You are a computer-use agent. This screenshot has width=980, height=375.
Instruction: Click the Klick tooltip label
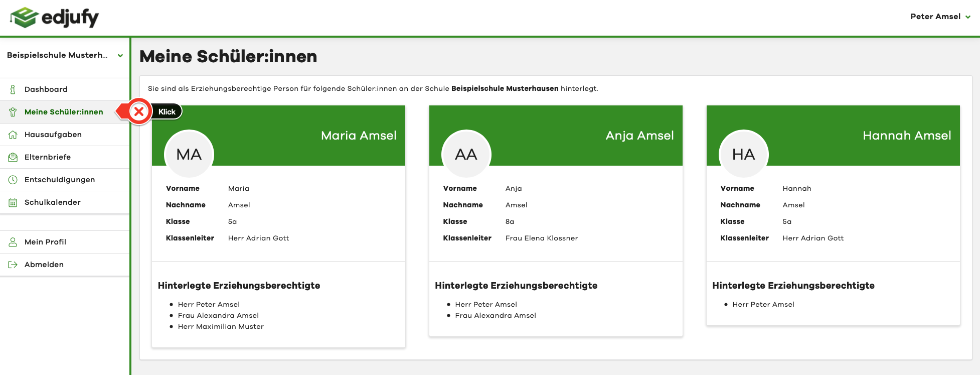tap(167, 112)
